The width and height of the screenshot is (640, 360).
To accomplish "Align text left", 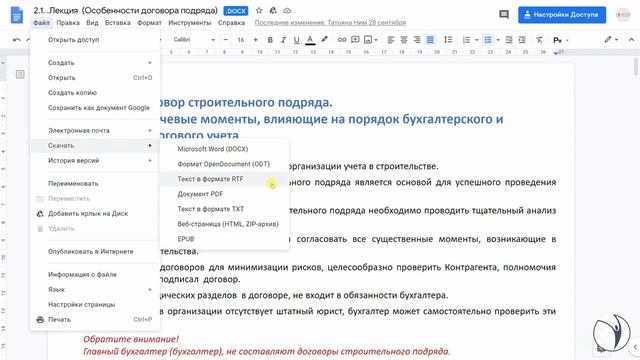I will coord(391,40).
